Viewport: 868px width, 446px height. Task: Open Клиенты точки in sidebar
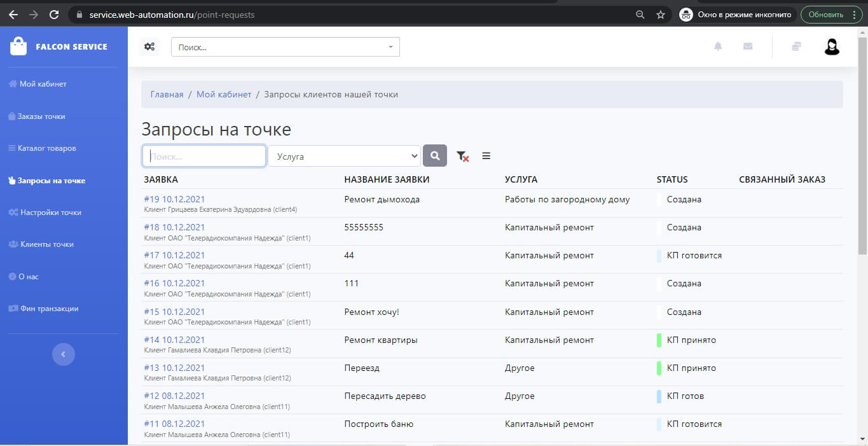click(x=41, y=244)
